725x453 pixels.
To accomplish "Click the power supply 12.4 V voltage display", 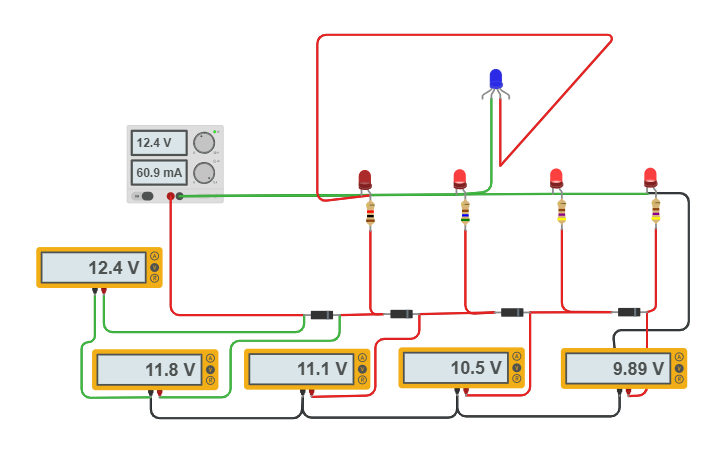I will (x=158, y=142).
